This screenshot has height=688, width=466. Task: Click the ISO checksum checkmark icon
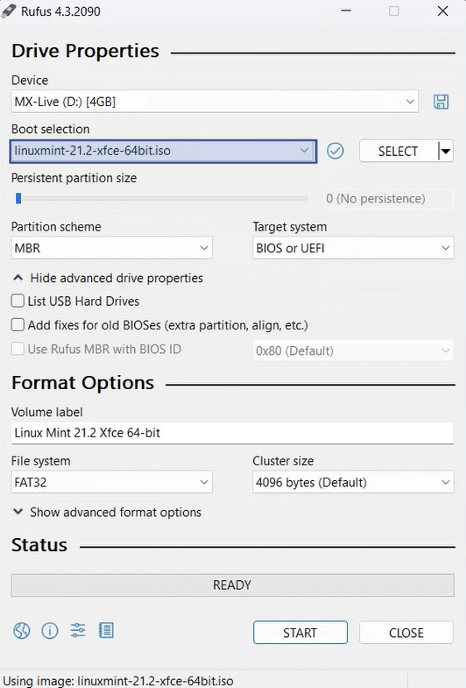(x=335, y=151)
